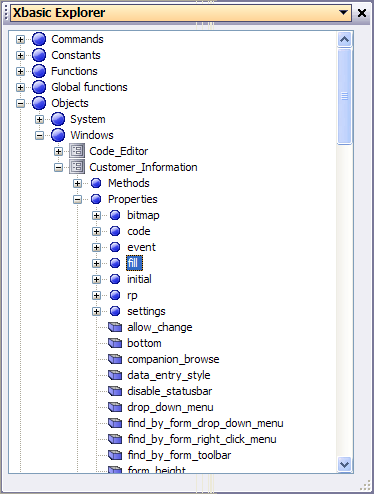Expand the code property group
The image size is (374, 494).
96,231
